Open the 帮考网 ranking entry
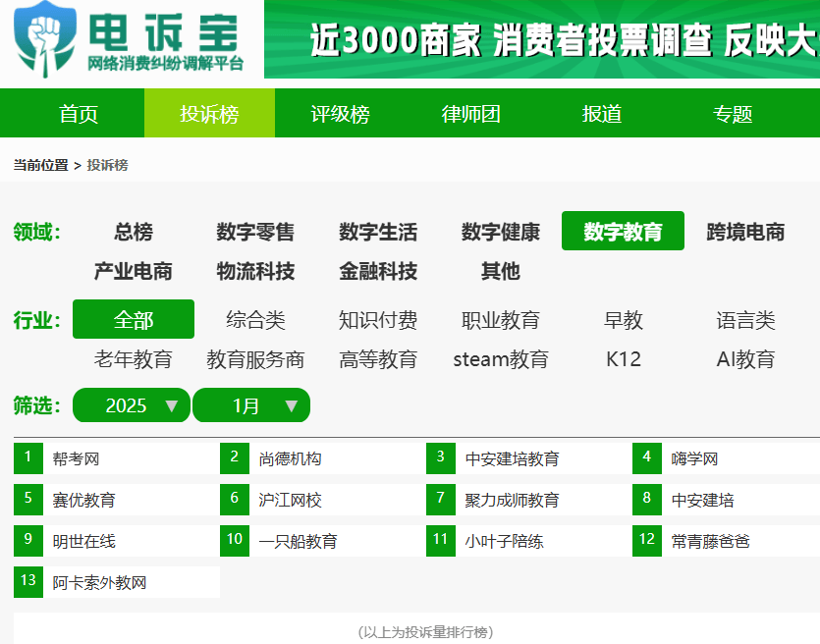 pos(77,458)
